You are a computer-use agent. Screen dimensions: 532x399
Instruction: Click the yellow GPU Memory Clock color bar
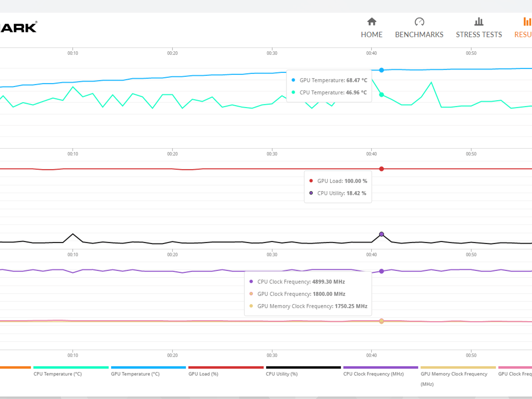tap(458, 367)
